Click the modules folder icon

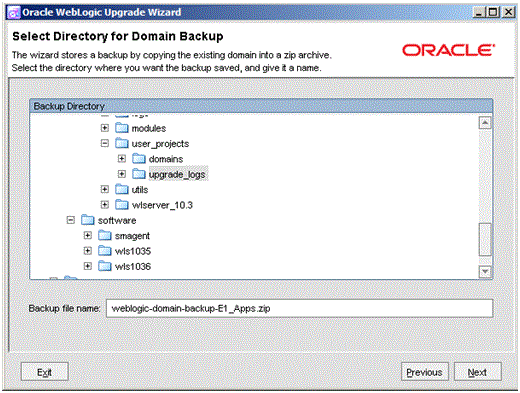click(122, 128)
